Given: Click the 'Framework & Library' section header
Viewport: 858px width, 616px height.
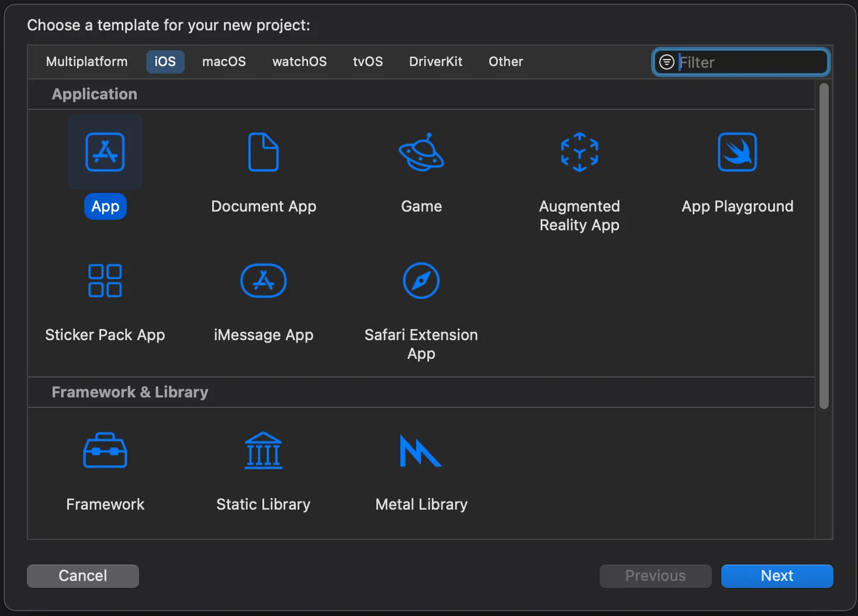Looking at the screenshot, I should point(130,392).
